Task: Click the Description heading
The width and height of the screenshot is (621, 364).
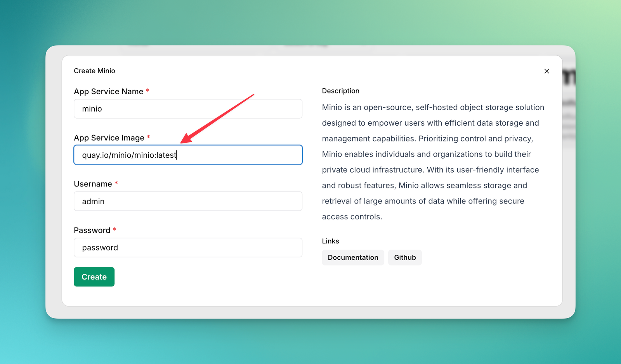Action: 340,91
